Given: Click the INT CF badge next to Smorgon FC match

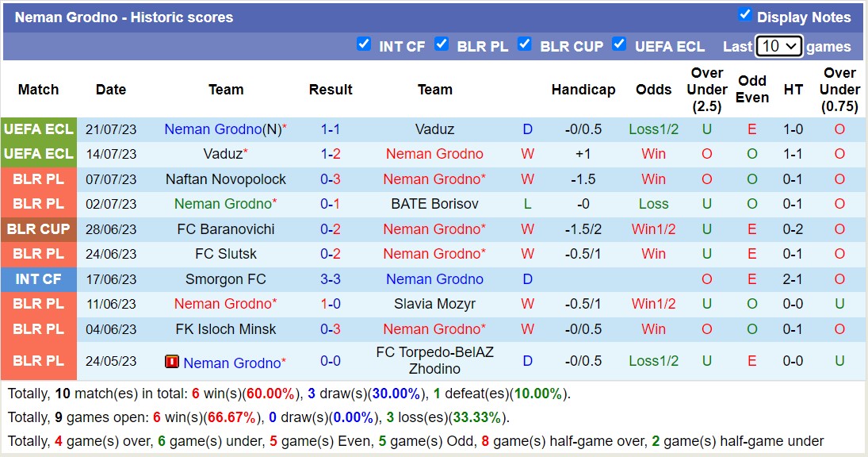Looking at the screenshot, I should (x=39, y=279).
